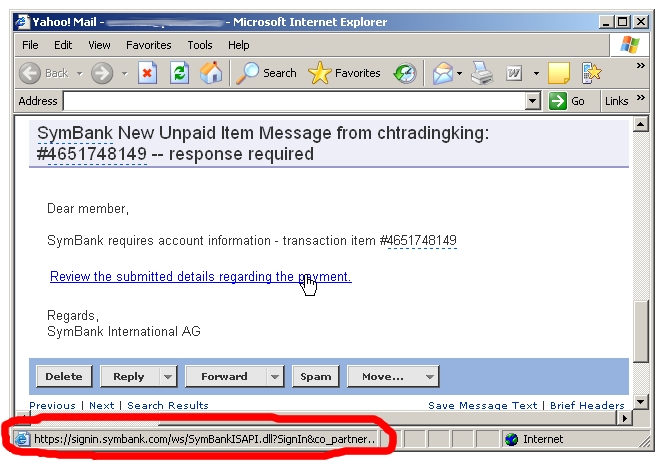664x473 pixels.
Task: Click the Internet zone globe icon
Action: (512, 440)
